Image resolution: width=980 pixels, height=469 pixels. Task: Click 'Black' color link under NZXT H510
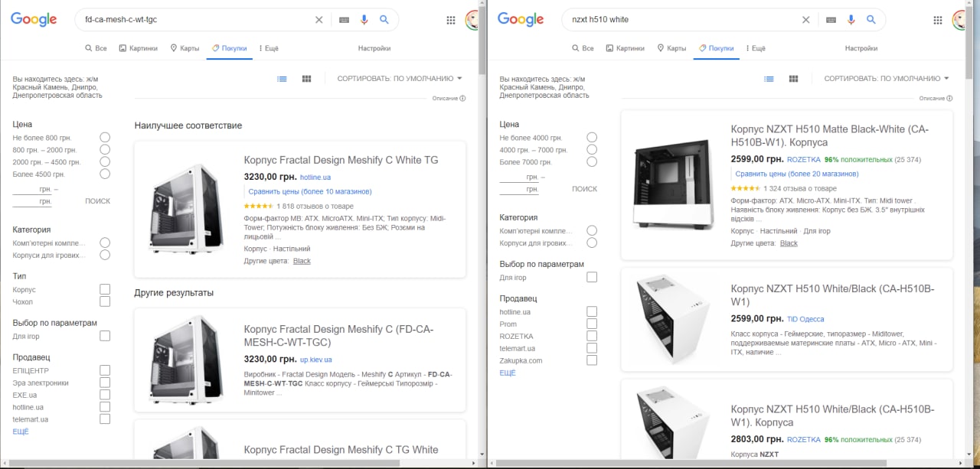(x=789, y=243)
